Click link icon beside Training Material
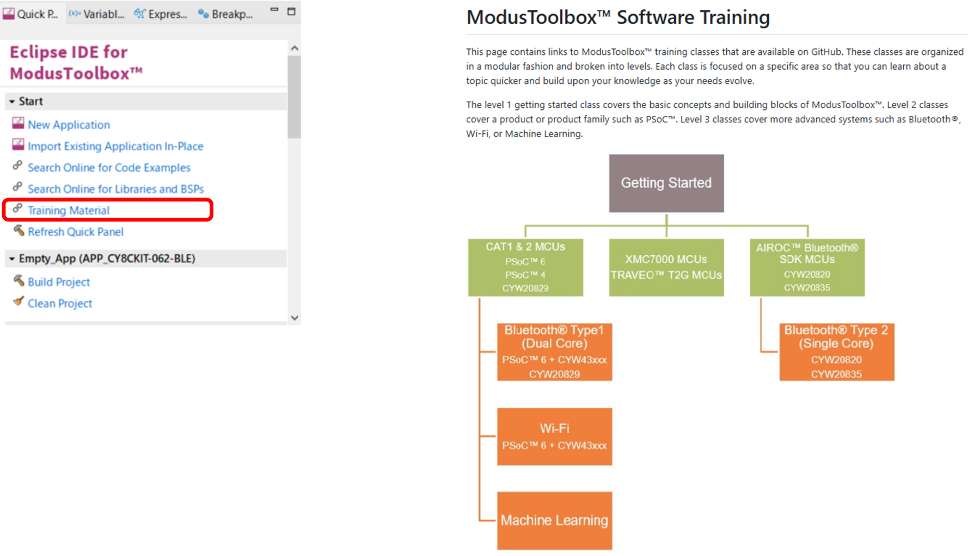The width and height of the screenshot is (980, 556). (x=17, y=208)
